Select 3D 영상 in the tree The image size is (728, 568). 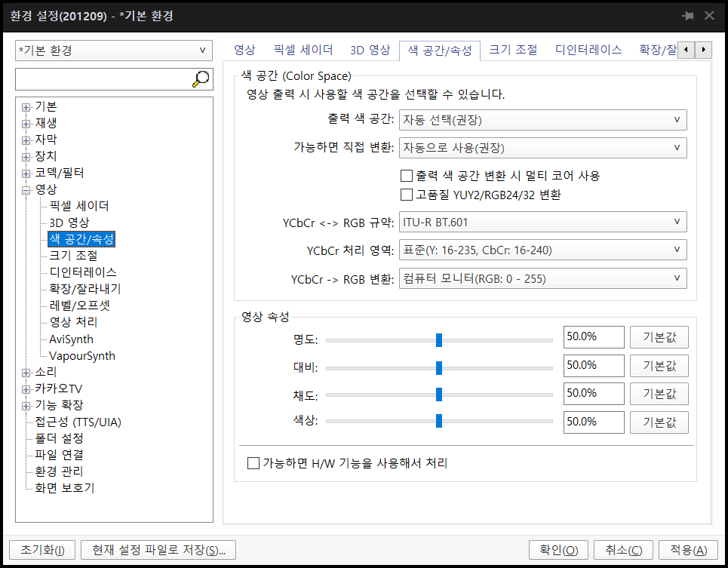(69, 223)
